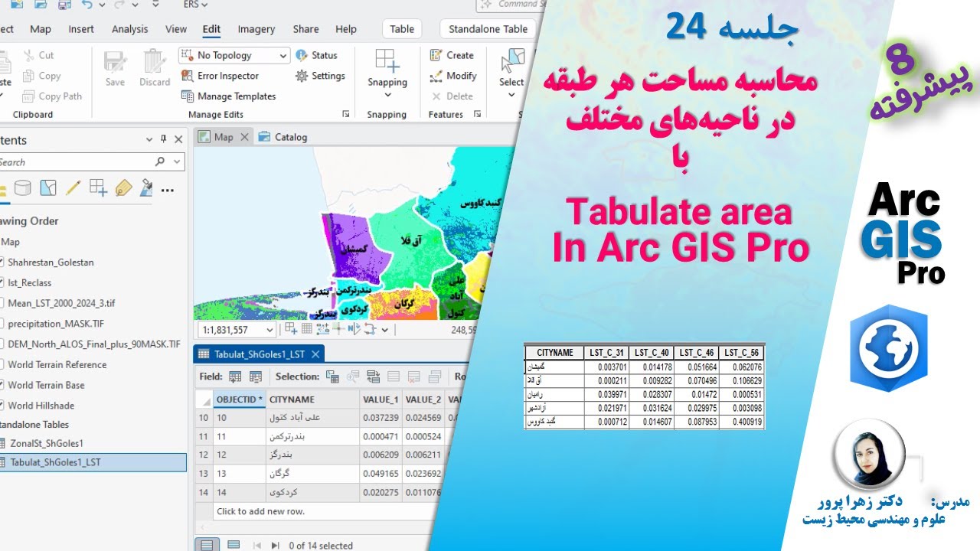Open the Analysis ribbon tab

point(129,29)
